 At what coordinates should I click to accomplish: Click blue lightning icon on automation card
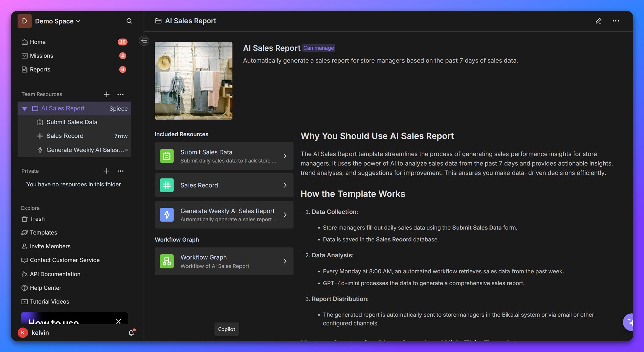[167, 215]
